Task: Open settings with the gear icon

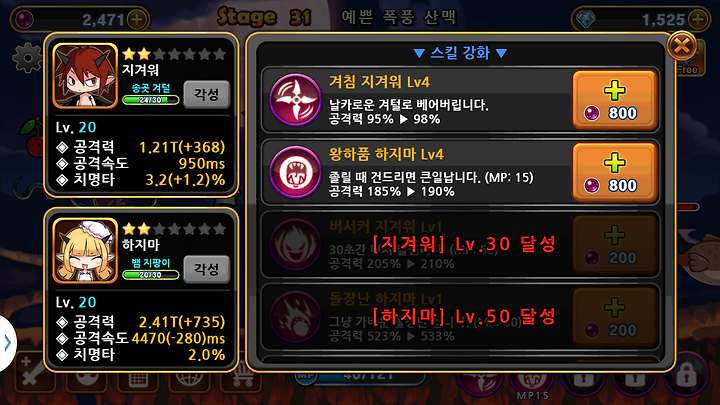Action: [x=28, y=58]
